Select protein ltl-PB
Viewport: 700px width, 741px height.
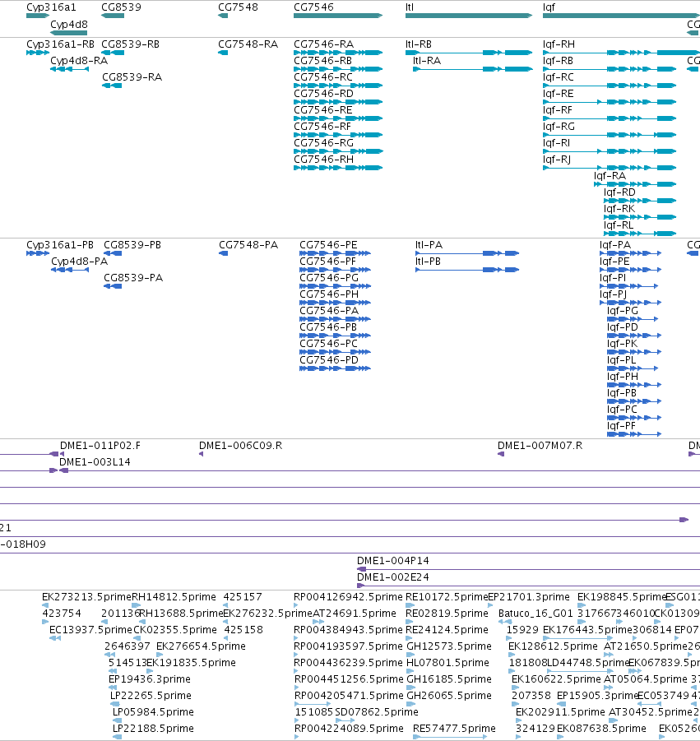pyautogui.click(x=429, y=262)
